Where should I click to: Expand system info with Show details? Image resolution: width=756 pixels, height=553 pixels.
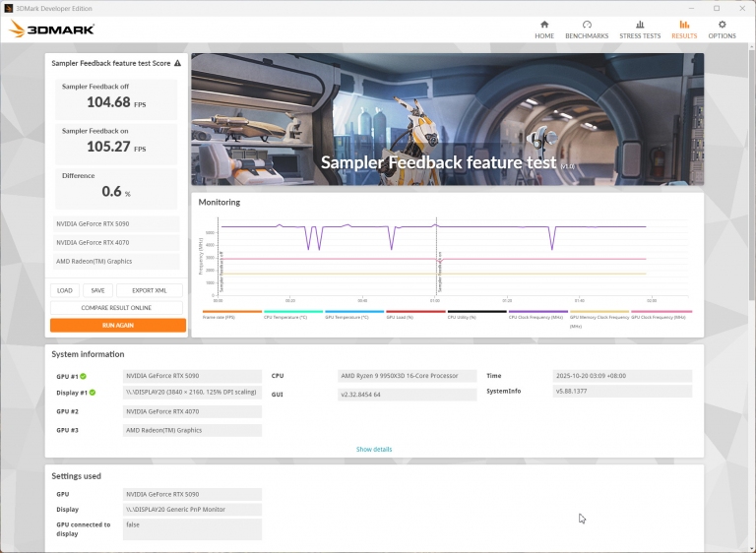click(x=374, y=450)
